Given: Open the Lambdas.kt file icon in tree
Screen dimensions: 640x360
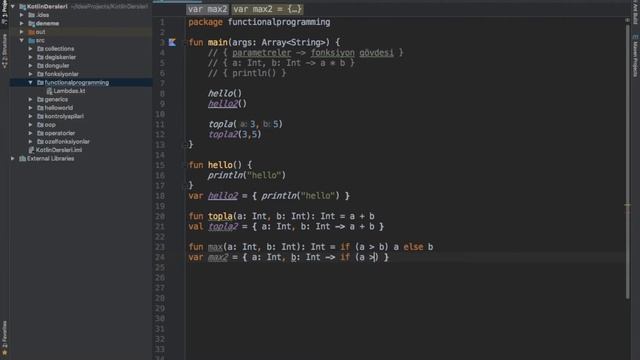Looking at the screenshot, I should click(49, 91).
